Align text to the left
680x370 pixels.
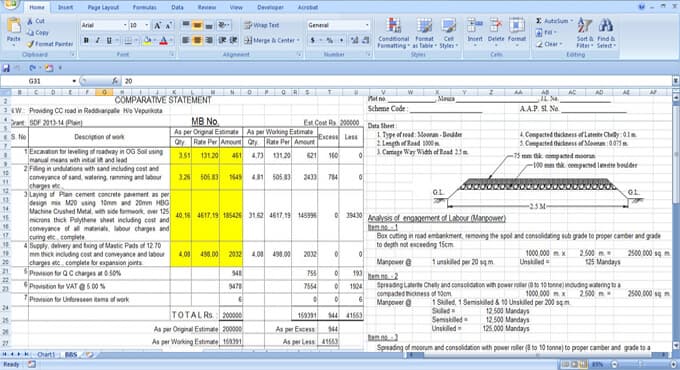click(x=186, y=40)
